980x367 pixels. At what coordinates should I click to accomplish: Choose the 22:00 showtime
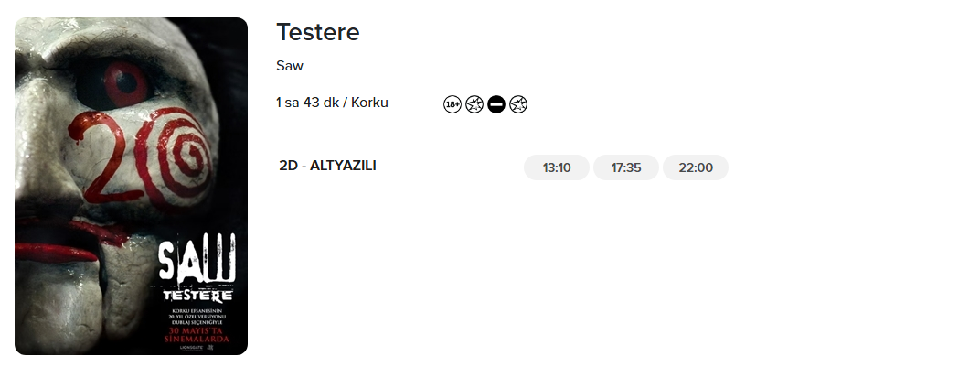696,168
